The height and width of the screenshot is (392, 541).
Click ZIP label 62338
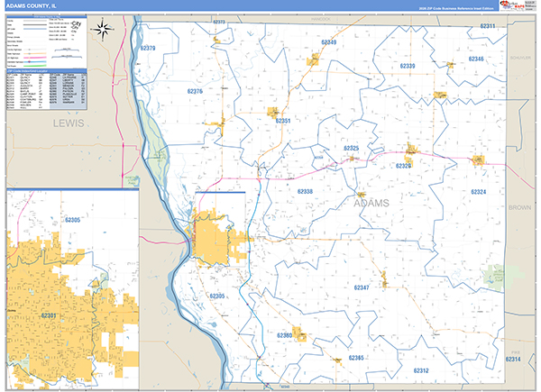point(305,191)
